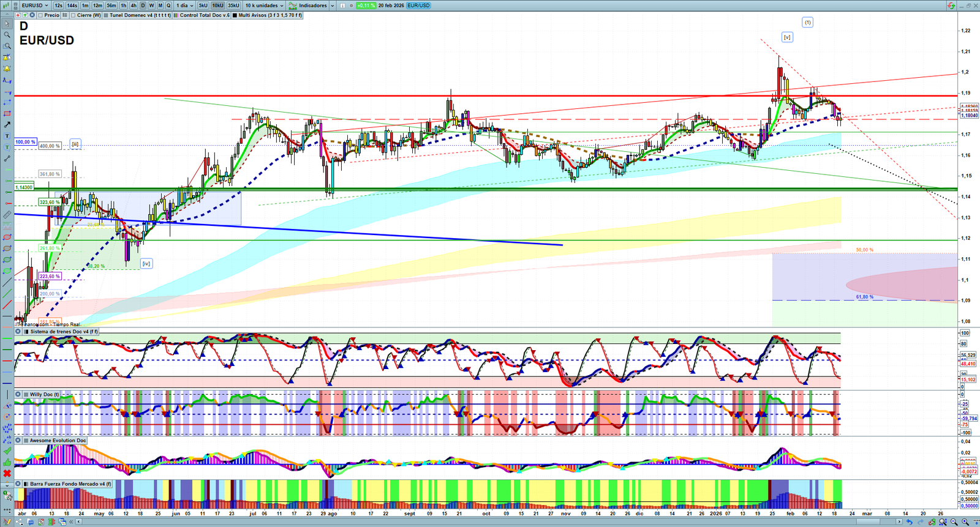Switch to the 4h timeframe
This screenshot has width=980, height=527.
pyautogui.click(x=134, y=6)
